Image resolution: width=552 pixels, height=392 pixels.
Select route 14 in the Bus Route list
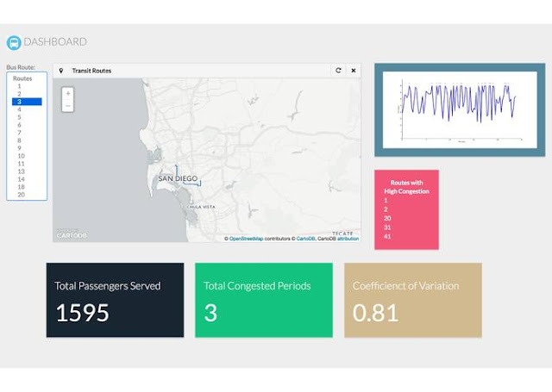[x=27, y=179]
